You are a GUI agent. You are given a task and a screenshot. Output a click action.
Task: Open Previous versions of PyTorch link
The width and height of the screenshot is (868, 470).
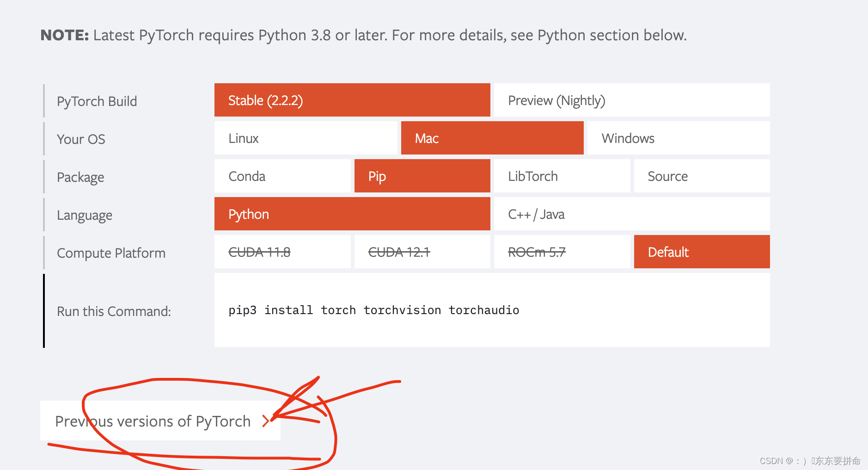click(x=160, y=421)
